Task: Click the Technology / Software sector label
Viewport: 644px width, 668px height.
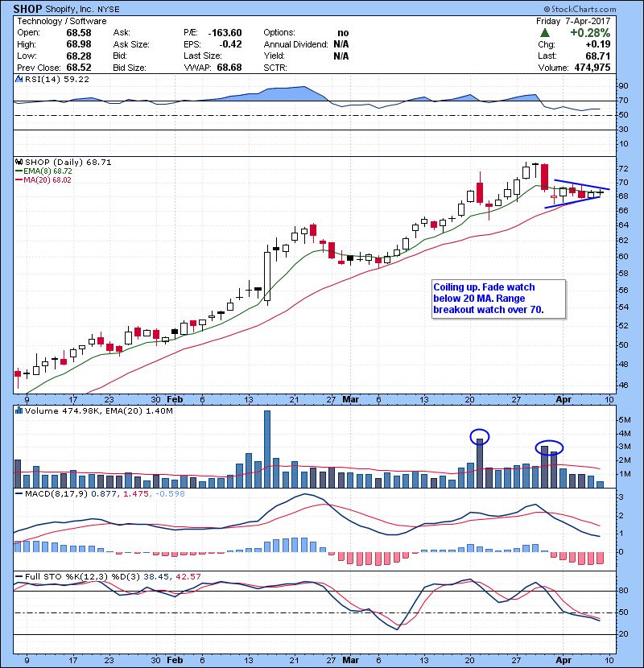Action: [x=62, y=21]
